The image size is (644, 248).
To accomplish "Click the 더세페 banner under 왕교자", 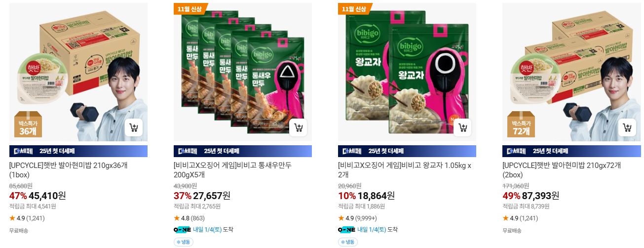I will pos(407,151).
